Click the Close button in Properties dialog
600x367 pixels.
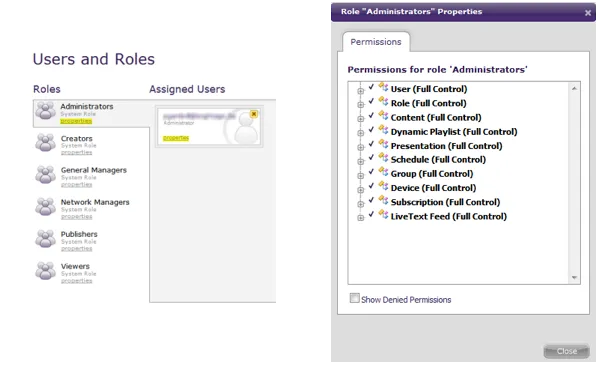click(566, 351)
